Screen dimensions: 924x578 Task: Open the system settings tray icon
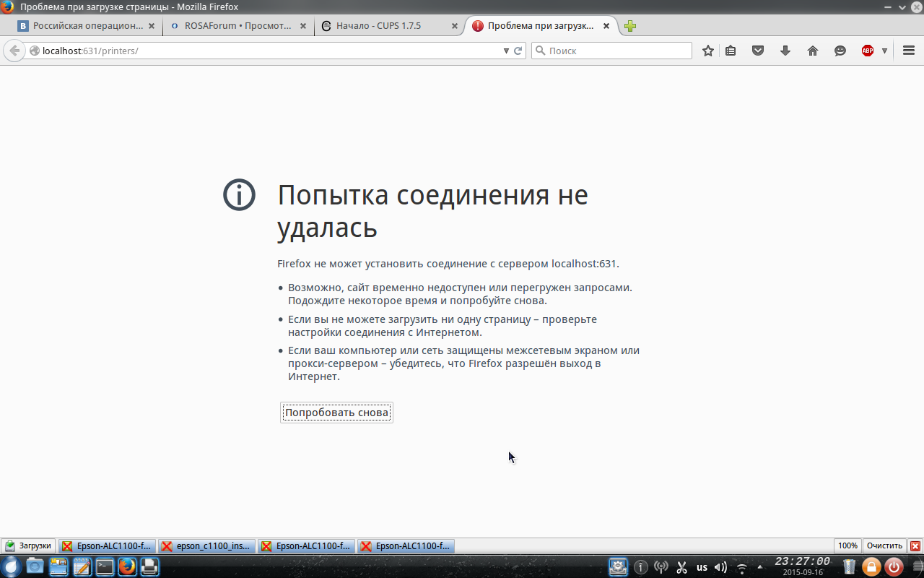click(x=618, y=567)
